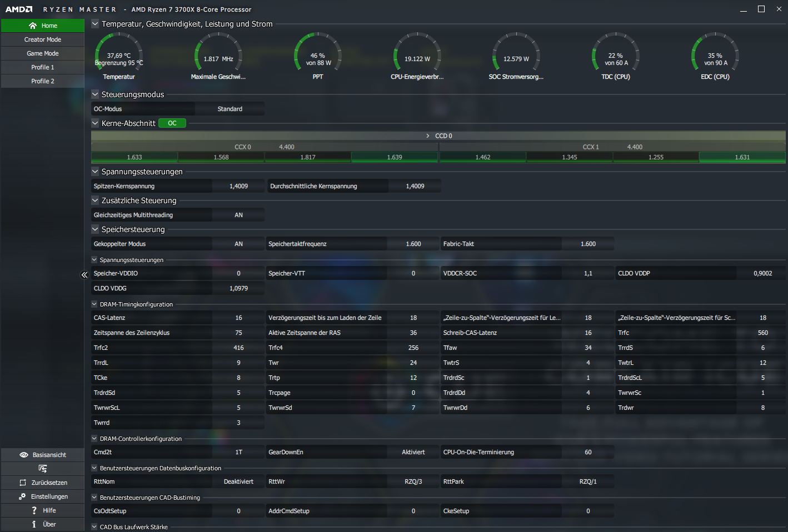Collapse the Temperatur, Geschwindigkeit section

coord(95,24)
